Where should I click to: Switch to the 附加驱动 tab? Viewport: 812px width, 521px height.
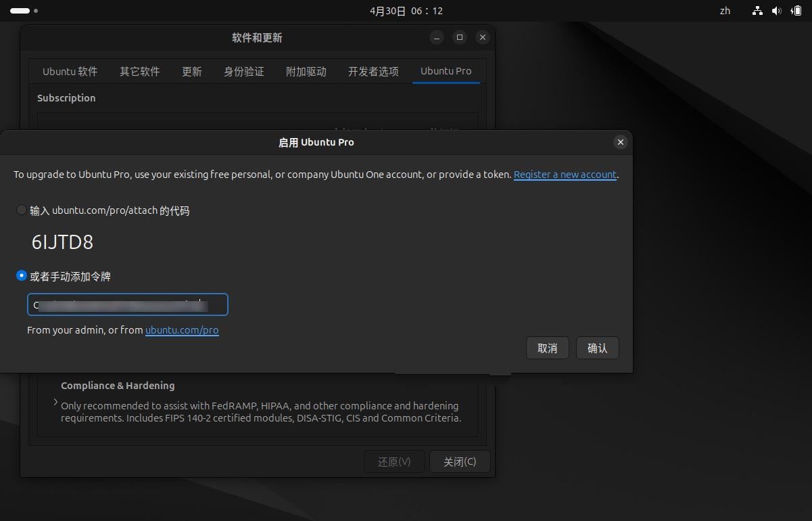[306, 71]
